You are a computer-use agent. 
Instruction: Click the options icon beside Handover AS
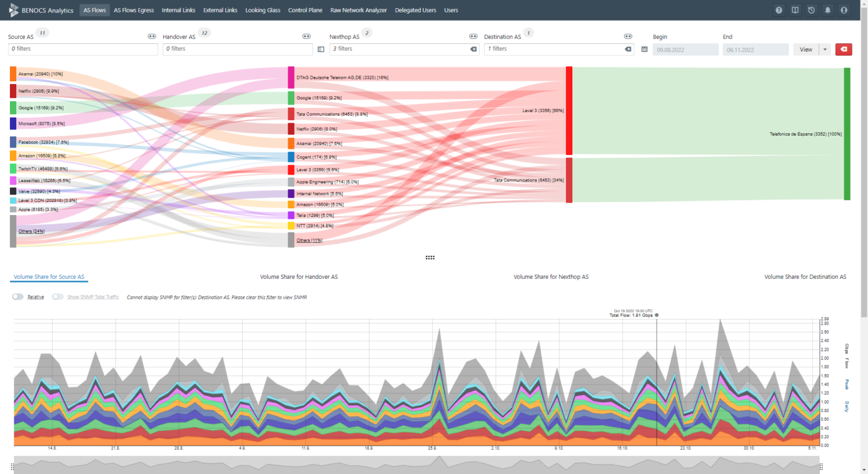[x=306, y=37]
